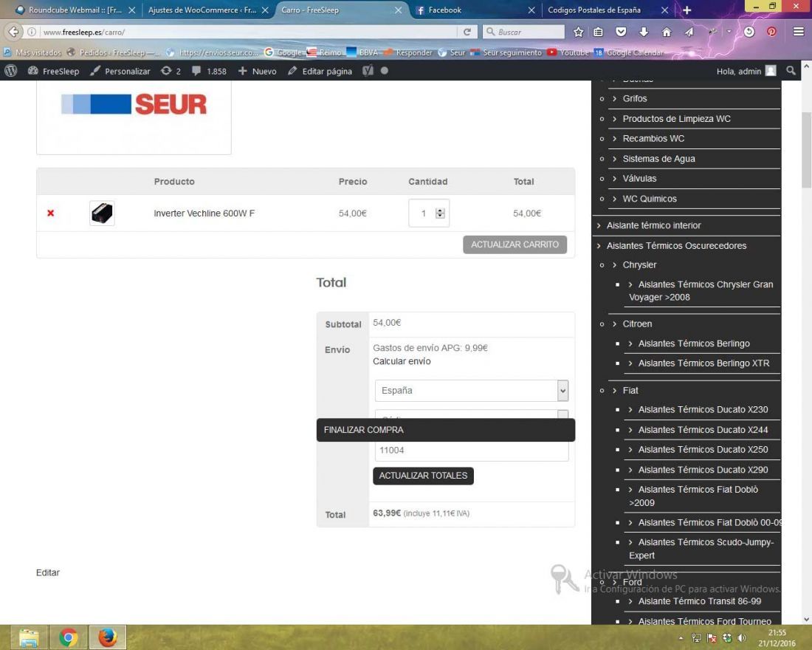Open the Citroen subcategory

[637, 324]
